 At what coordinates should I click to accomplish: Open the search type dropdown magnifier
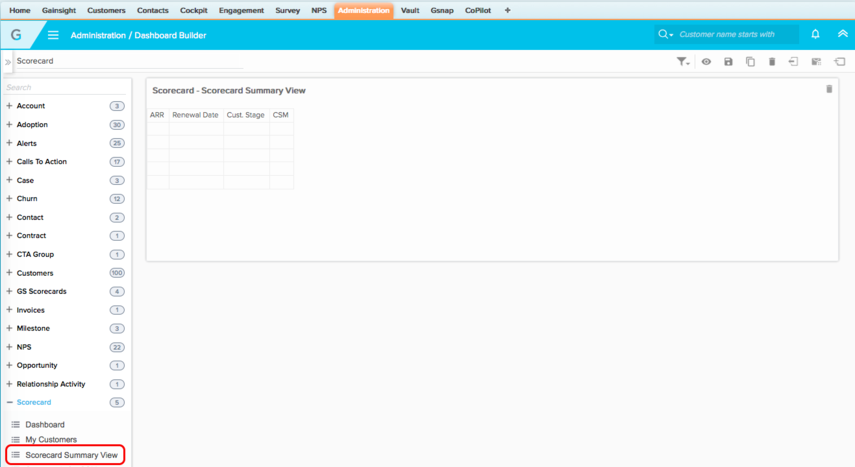[x=665, y=34]
